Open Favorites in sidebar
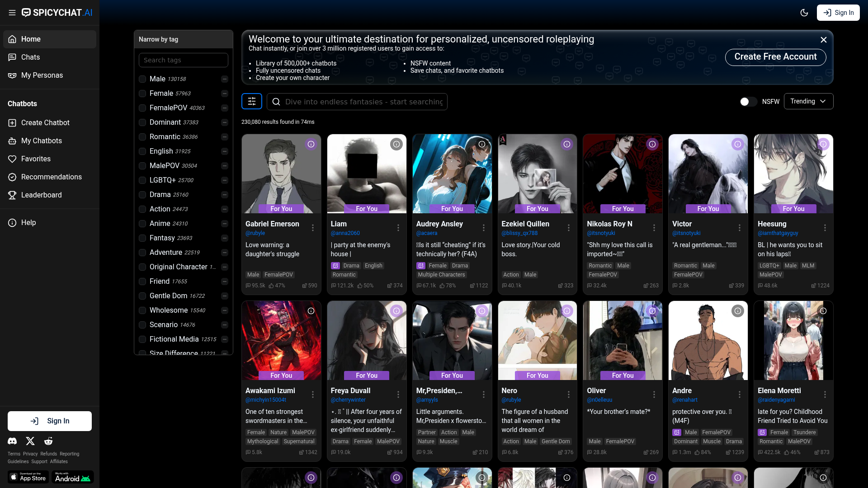868x488 pixels. (50, 159)
